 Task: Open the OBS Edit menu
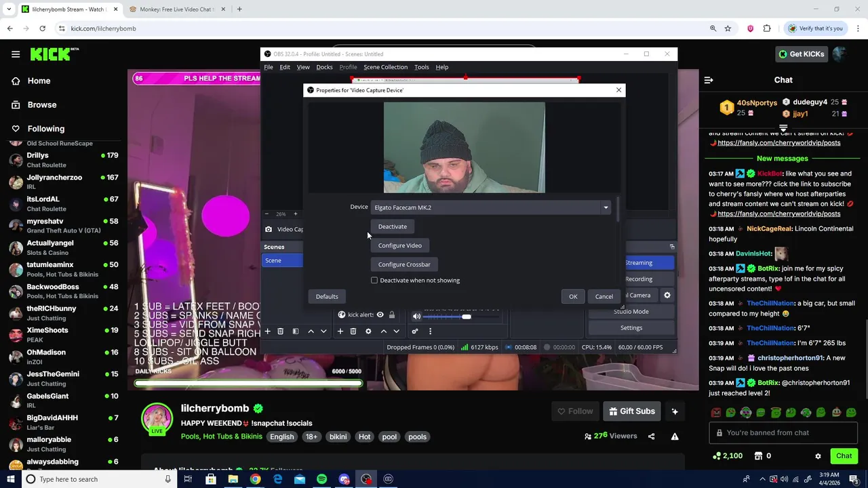(285, 67)
